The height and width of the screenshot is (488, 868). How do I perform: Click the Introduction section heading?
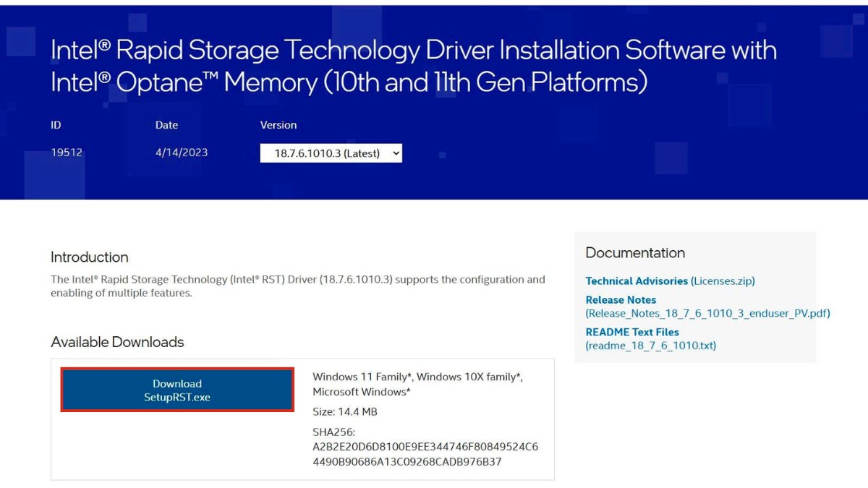pyautogui.click(x=89, y=257)
